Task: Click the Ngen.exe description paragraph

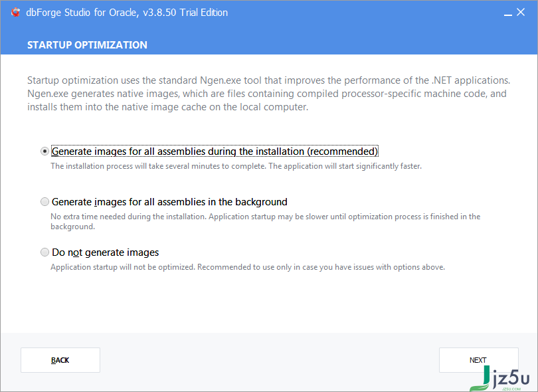Action: pyautogui.click(x=268, y=94)
